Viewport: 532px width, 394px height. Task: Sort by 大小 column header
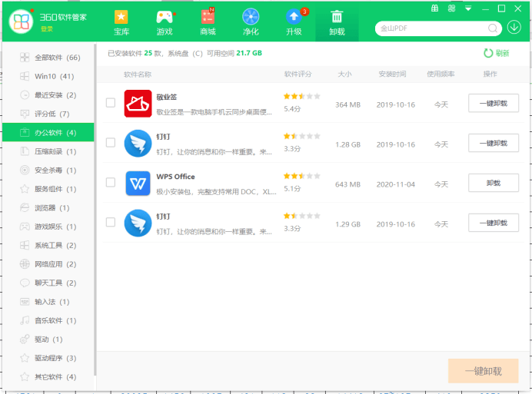coord(344,74)
